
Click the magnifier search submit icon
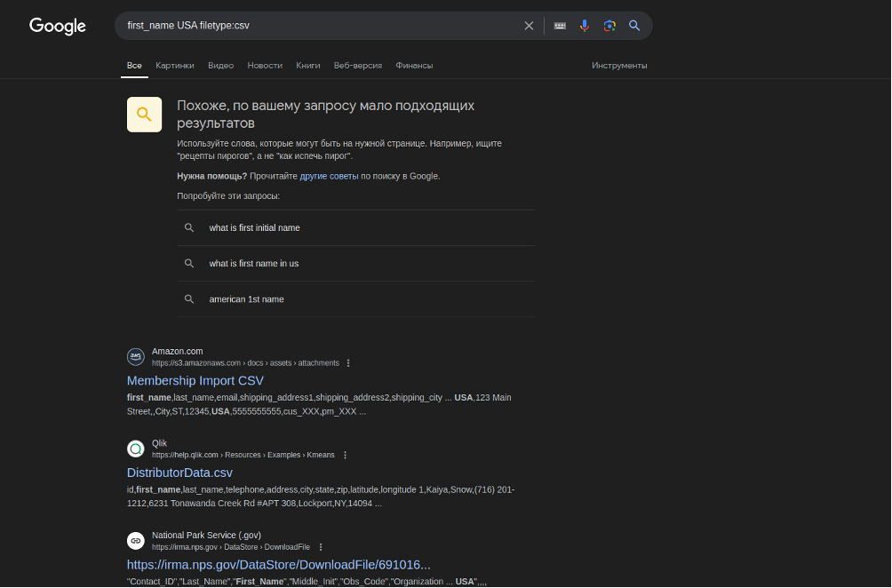[634, 26]
